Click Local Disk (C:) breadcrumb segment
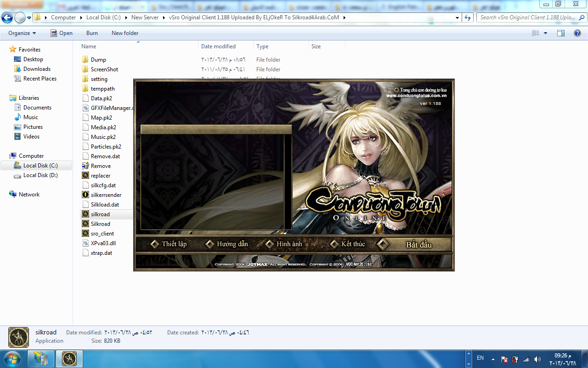 tap(103, 17)
